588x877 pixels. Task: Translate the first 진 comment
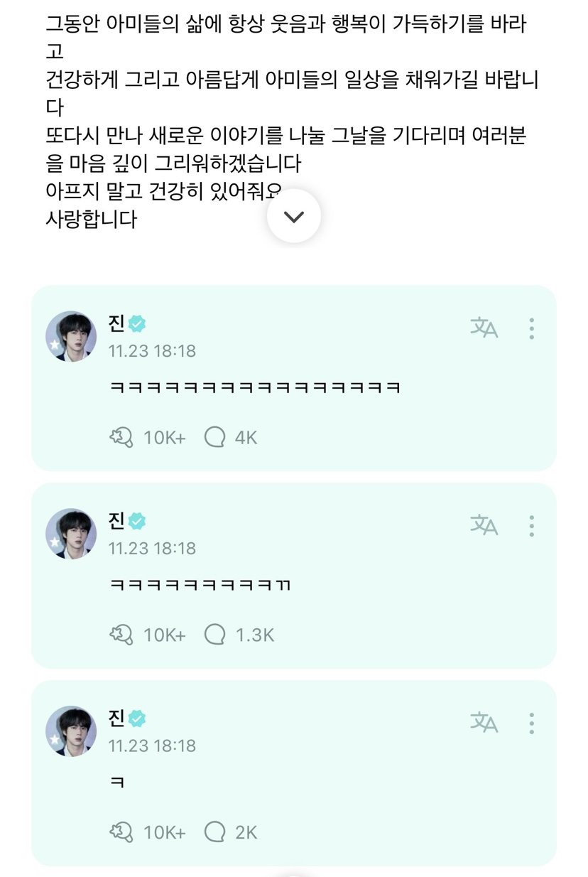tap(484, 328)
